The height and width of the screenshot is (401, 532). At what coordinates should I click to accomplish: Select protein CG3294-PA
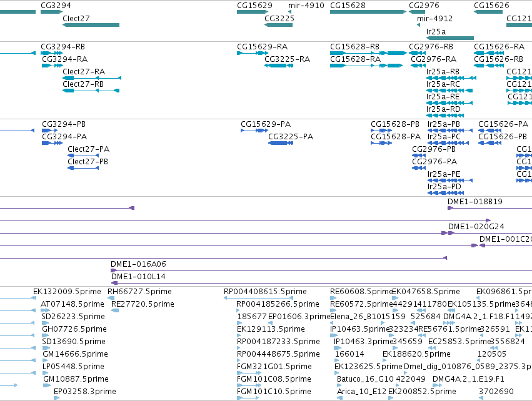pyautogui.click(x=64, y=137)
